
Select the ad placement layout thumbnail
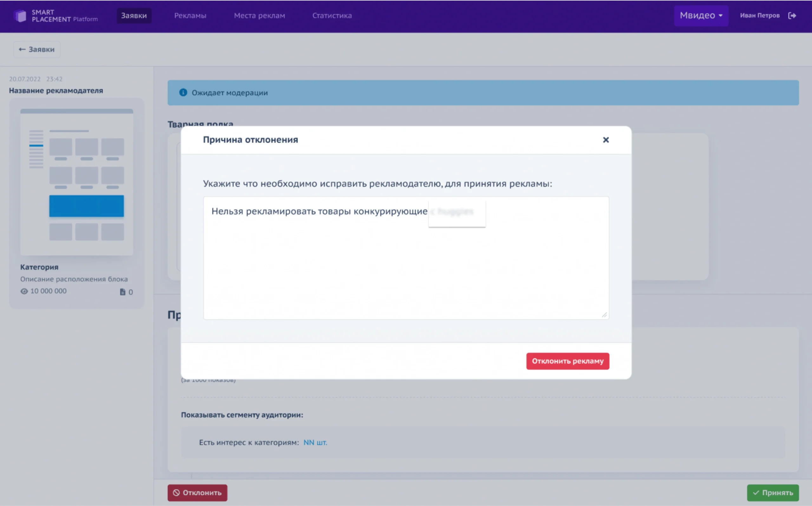click(77, 182)
